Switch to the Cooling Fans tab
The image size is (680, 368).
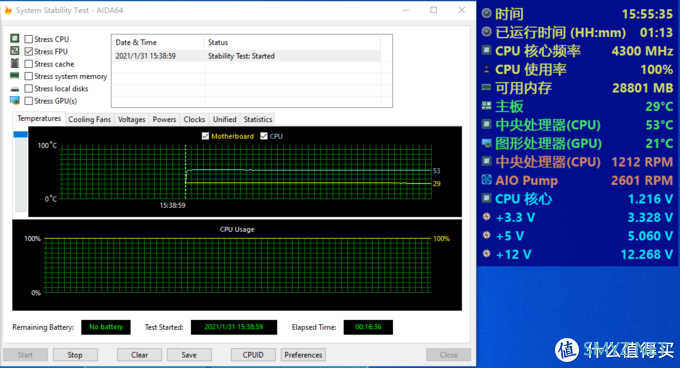pos(89,119)
